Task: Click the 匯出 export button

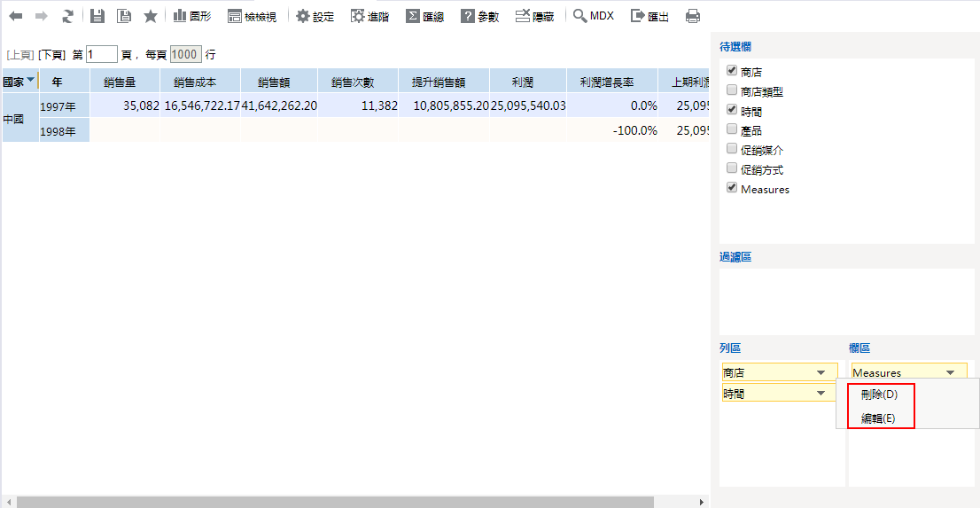Action: pyautogui.click(x=649, y=16)
